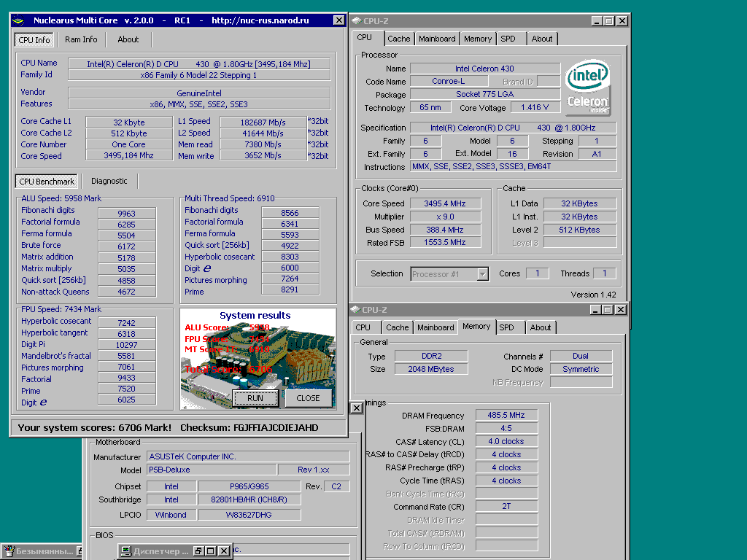Image resolution: width=747 pixels, height=560 pixels.
Task: Minimize the Memory CPU-Z window
Action: [595, 309]
